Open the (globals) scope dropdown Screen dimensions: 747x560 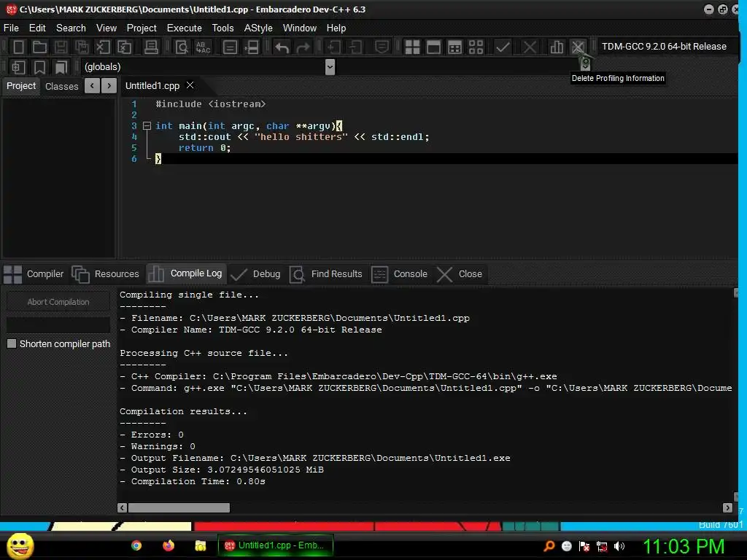[x=330, y=67]
